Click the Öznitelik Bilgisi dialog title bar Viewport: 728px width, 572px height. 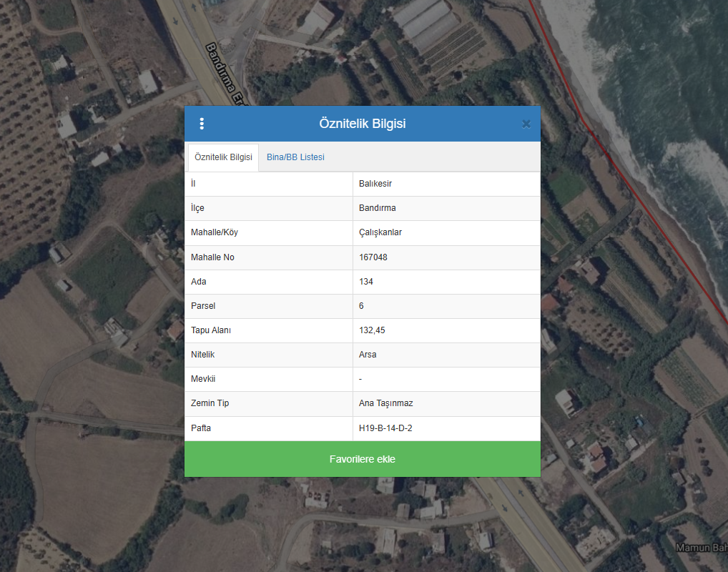pos(362,124)
